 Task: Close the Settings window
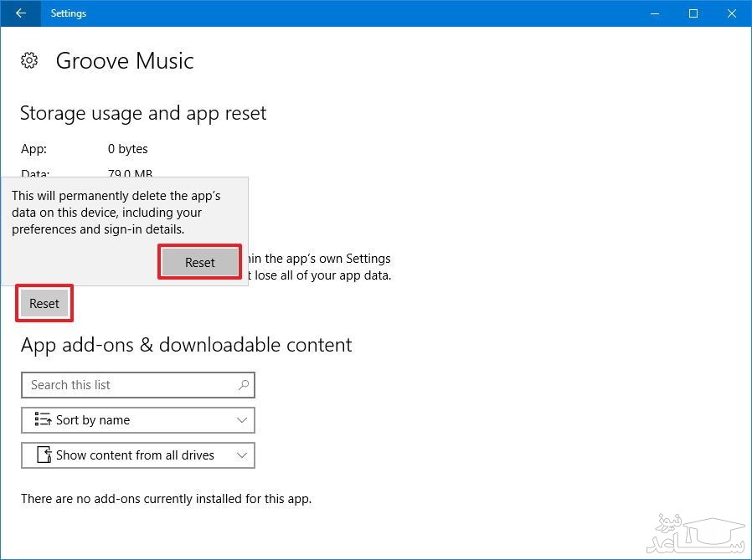coord(731,13)
